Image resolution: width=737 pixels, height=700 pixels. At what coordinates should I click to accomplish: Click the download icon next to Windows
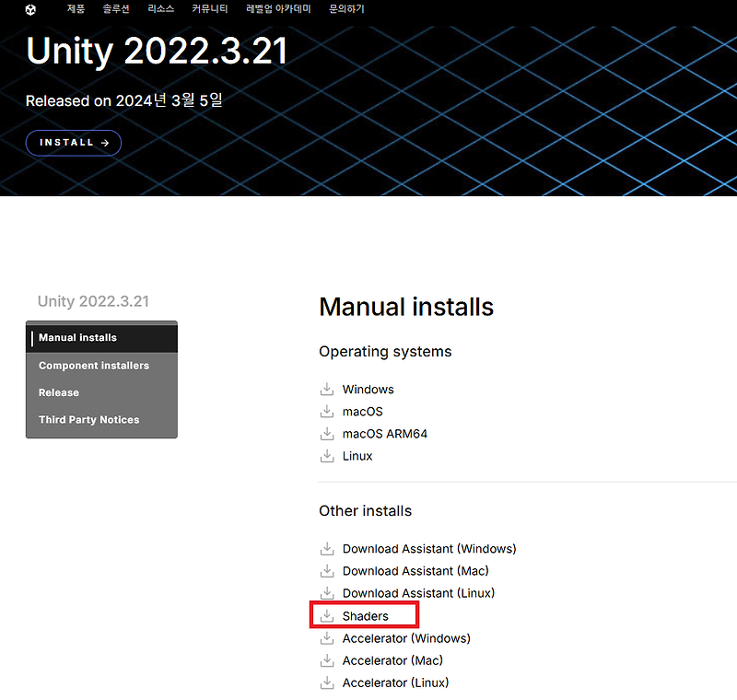327,389
